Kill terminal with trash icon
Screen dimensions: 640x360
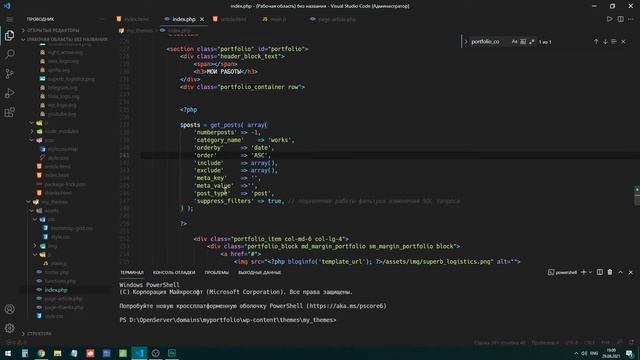point(610,272)
